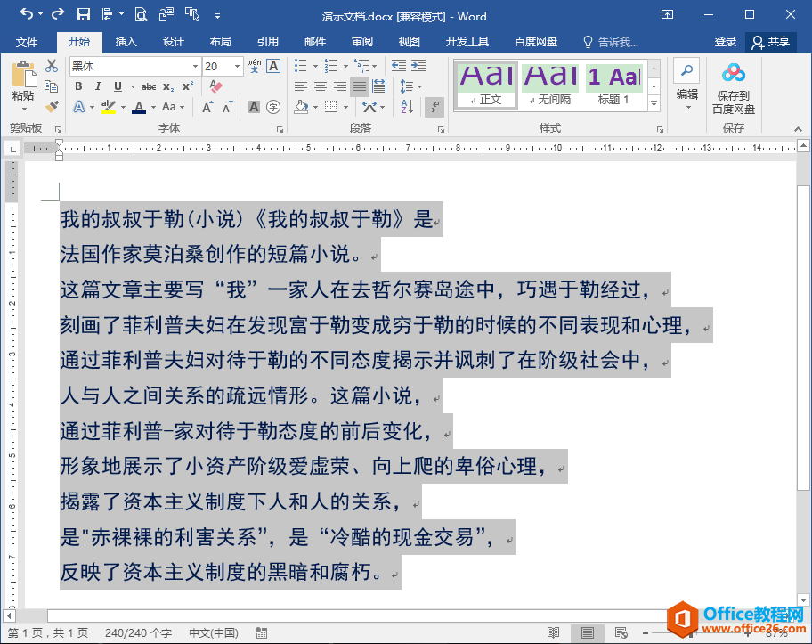Viewport: 812px width, 644px height.
Task: Toggle Italic formatting
Action: pyautogui.click(x=98, y=86)
